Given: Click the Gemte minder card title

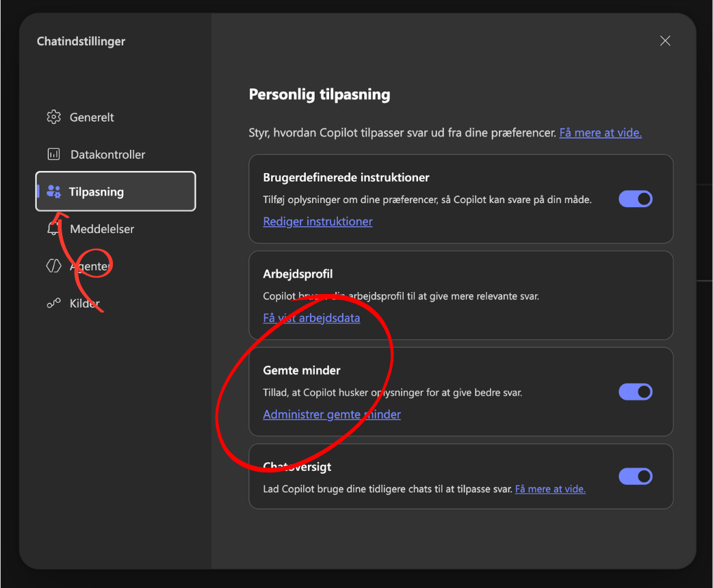Looking at the screenshot, I should point(302,371).
